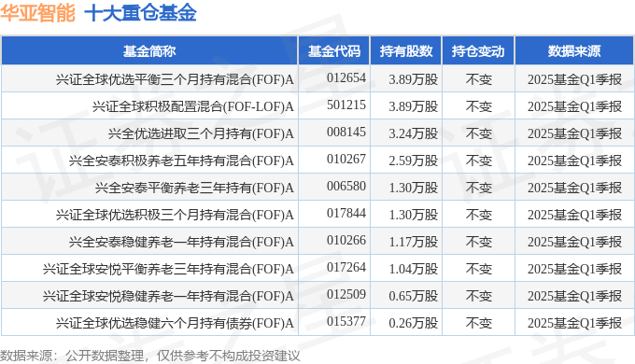Select the 持仓变动 column header
The image size is (635, 364).
pos(478,51)
